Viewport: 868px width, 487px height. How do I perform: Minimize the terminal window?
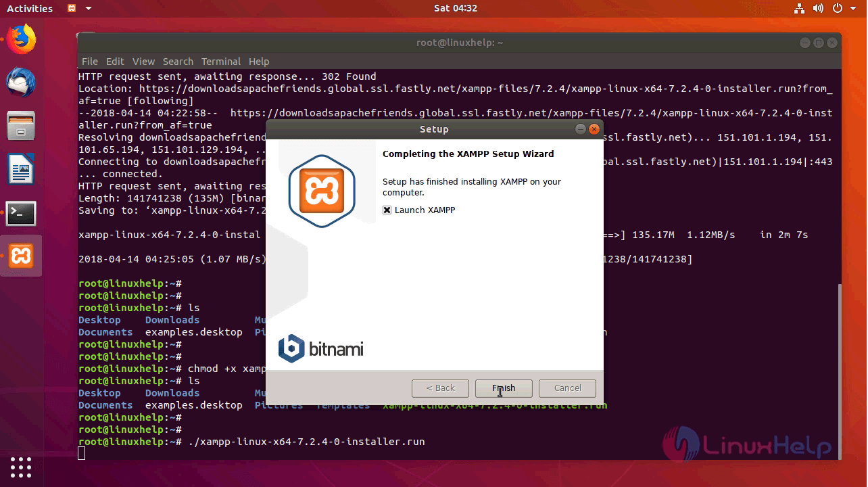[804, 43]
